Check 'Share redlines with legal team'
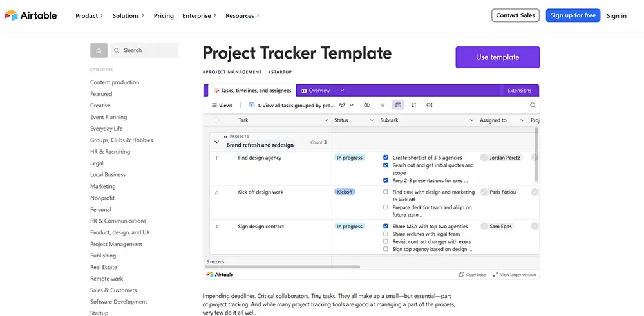The height and width of the screenshot is (316, 644). (385, 234)
